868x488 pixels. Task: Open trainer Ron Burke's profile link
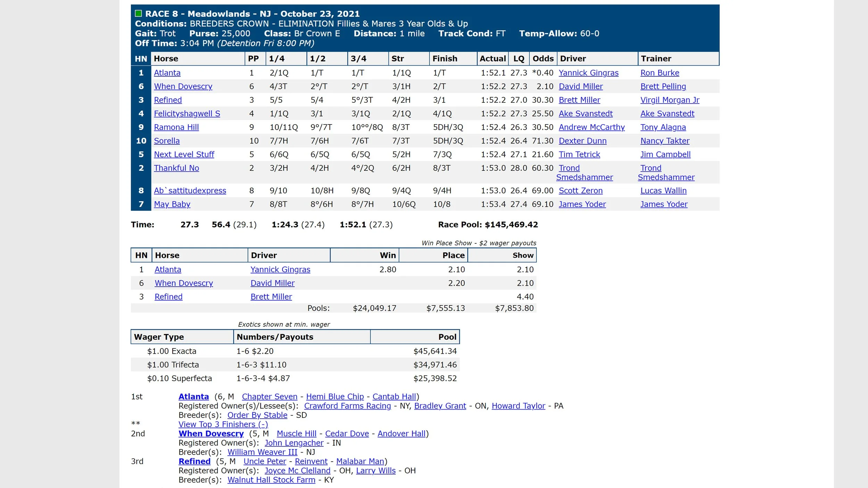[x=660, y=73]
